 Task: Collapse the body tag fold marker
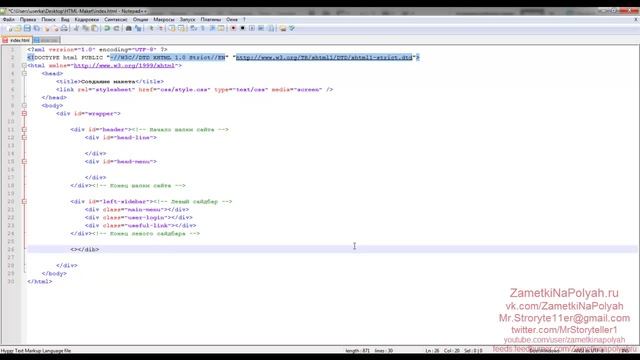point(24,106)
